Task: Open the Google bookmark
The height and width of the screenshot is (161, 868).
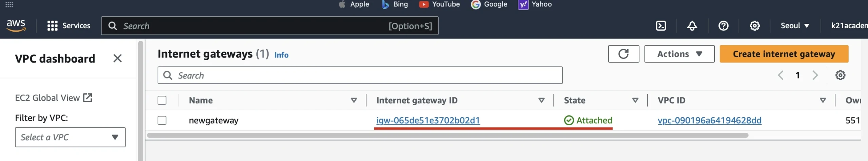Action: 489,4
